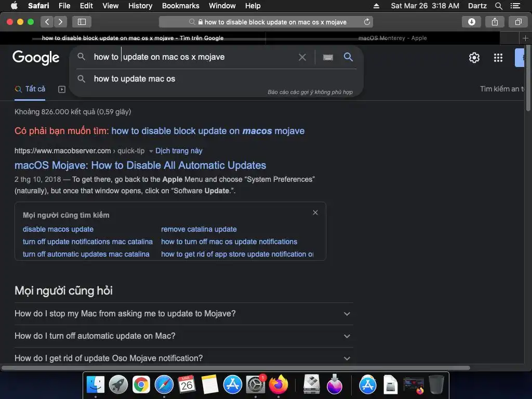Viewport: 532px width, 399px height.
Task: Show the Safari sidebar
Action: [x=82, y=22]
